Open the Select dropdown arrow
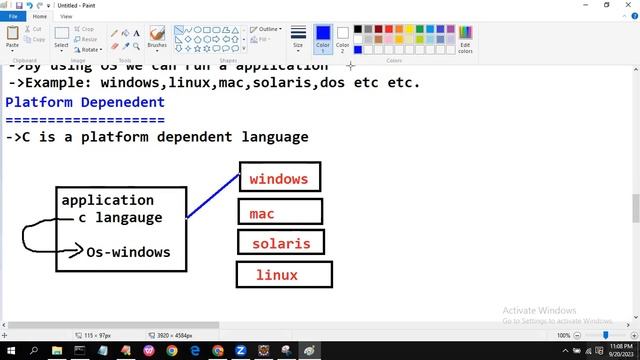 coord(61,51)
